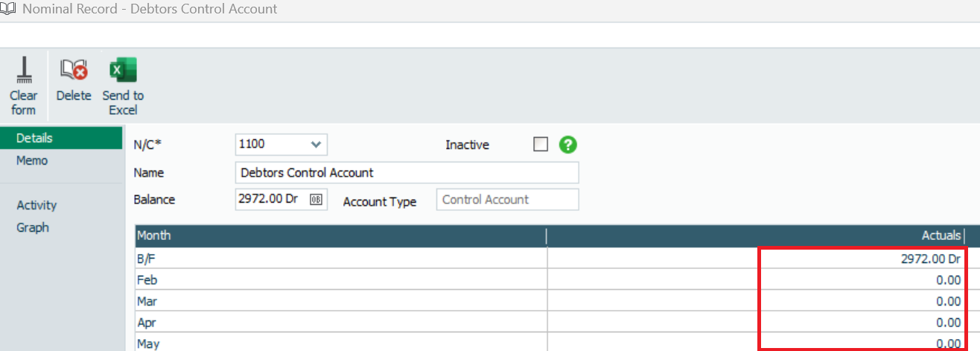Expand the N/C code dropdown arrow
Viewport: 980px width, 351px height.
pyautogui.click(x=316, y=145)
